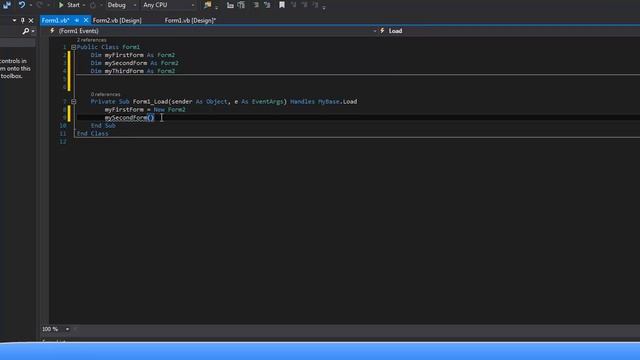
Task: Open the toolbar overflow options arrow
Action: pyautogui.click(x=324, y=7)
